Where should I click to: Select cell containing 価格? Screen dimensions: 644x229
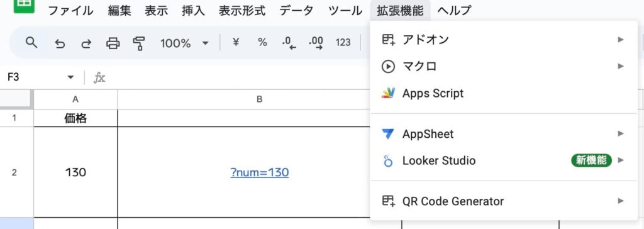(x=75, y=118)
